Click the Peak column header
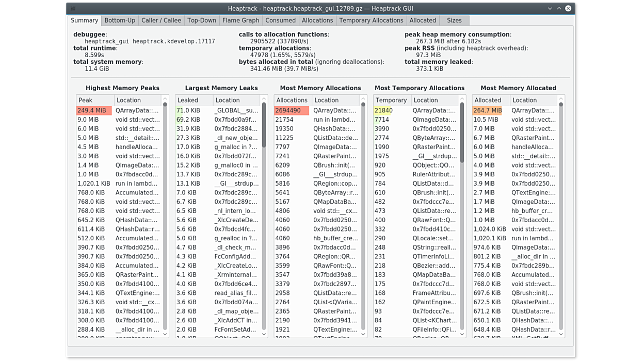This screenshot has width=644, height=362. pyautogui.click(x=94, y=100)
